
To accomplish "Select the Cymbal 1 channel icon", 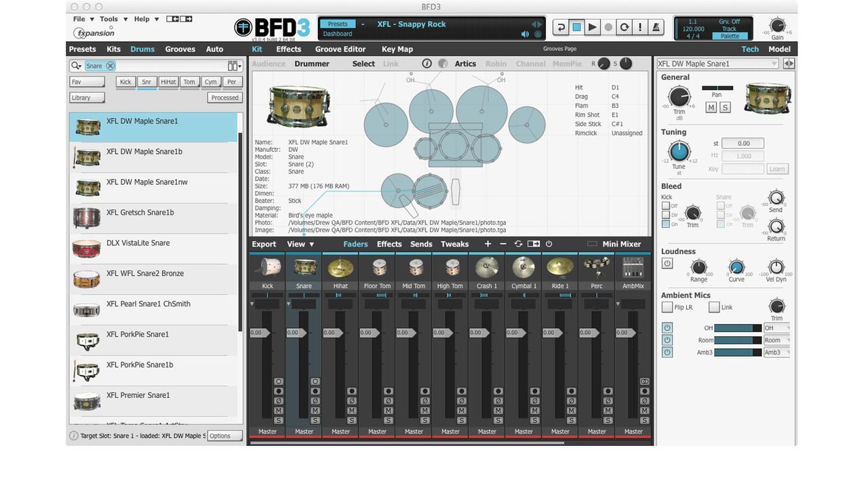I will click(524, 267).
